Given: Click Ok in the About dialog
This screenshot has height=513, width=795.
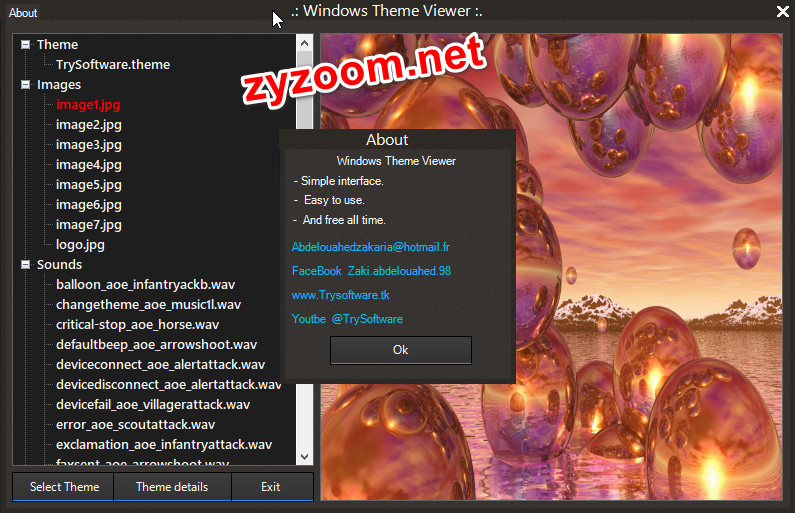Looking at the screenshot, I should pyautogui.click(x=401, y=350).
